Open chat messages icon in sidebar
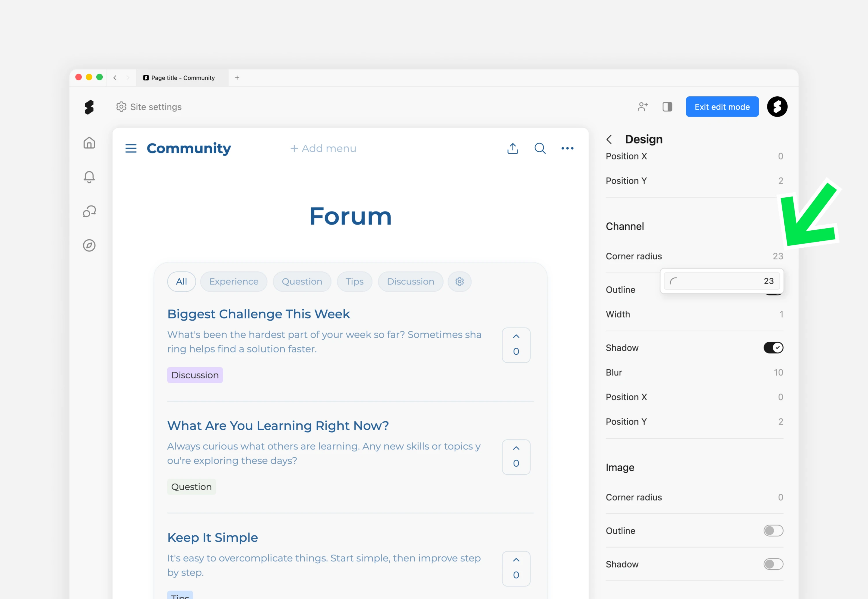The width and height of the screenshot is (868, 599). click(x=89, y=211)
